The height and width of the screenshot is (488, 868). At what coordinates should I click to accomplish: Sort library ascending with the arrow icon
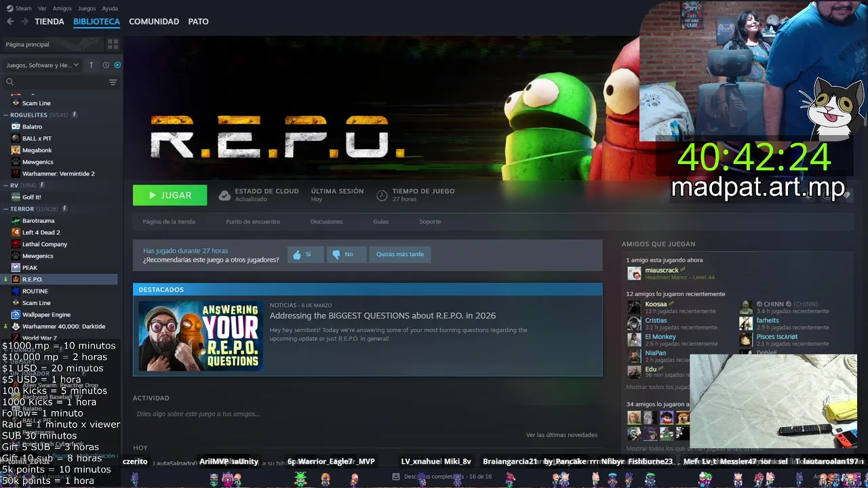[x=92, y=65]
